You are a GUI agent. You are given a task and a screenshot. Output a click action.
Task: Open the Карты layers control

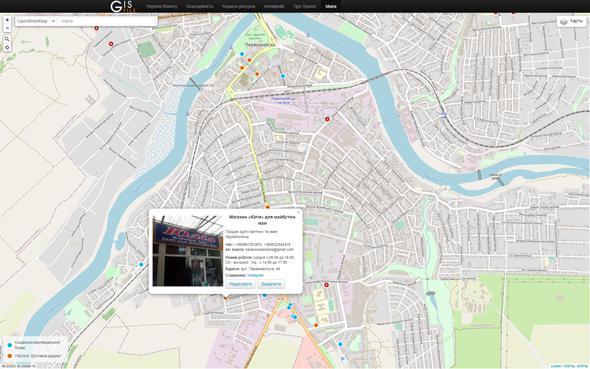pyautogui.click(x=572, y=21)
